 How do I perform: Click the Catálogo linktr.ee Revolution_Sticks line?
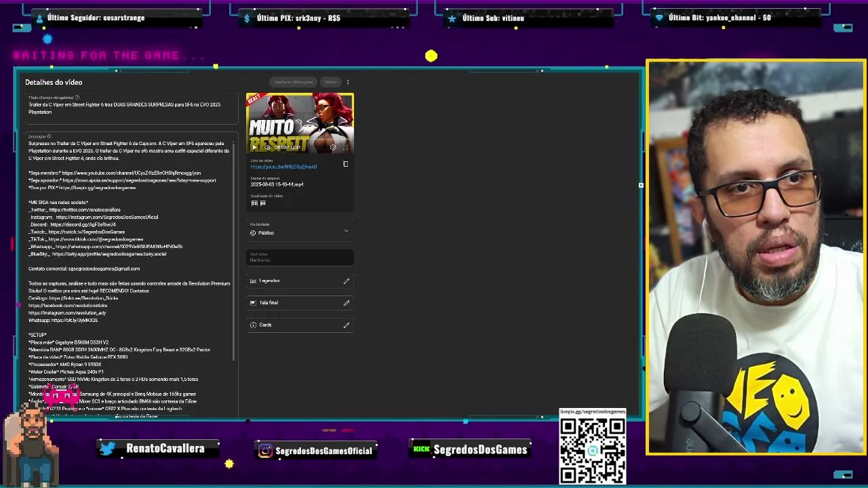[x=73, y=298]
